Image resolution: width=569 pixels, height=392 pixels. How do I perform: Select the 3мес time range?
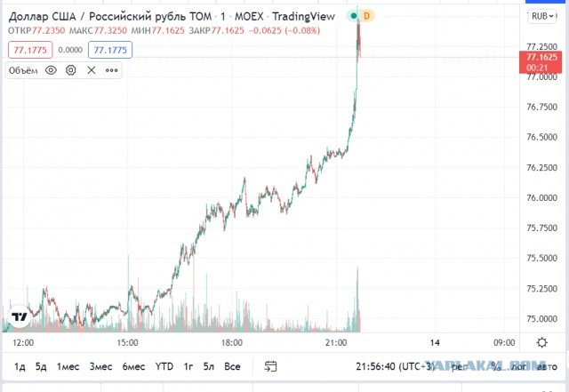pyautogui.click(x=100, y=366)
